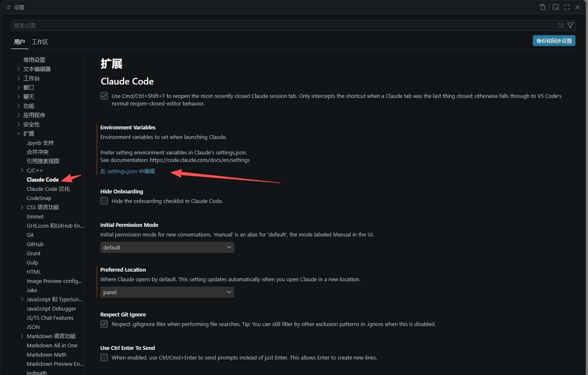The height and width of the screenshot is (375, 588).
Task: Clear the settings search input
Action: pyautogui.click(x=561, y=26)
